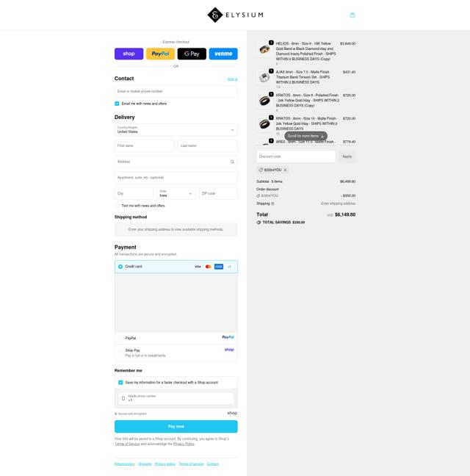Viewport: 470px width, 476px height.
Task: Open the shopping bag cart icon
Action: [x=352, y=15]
